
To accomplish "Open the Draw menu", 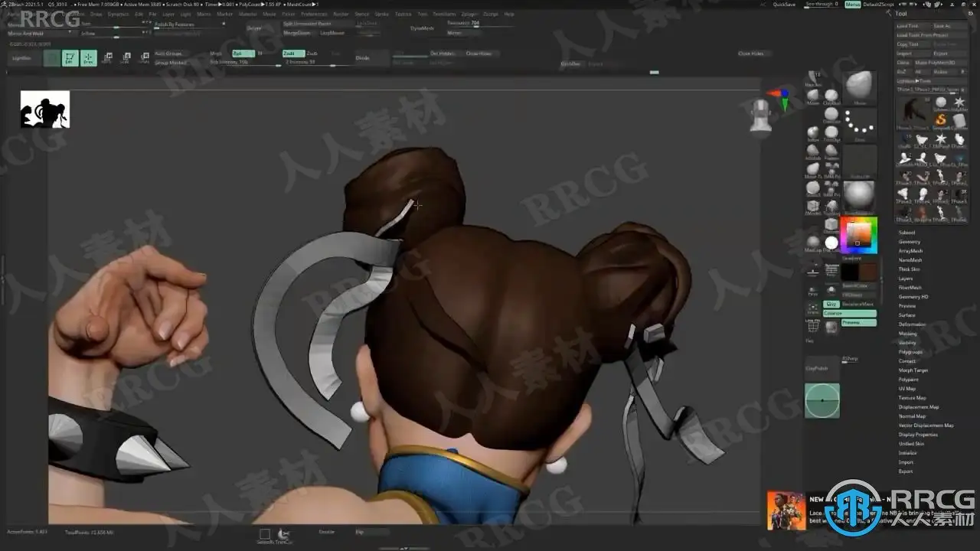I will pos(96,14).
